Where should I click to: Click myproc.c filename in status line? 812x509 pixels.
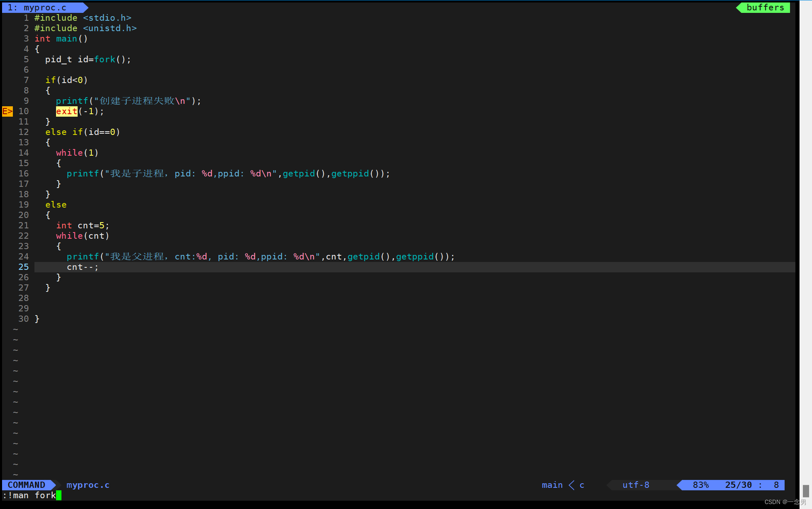(88, 485)
